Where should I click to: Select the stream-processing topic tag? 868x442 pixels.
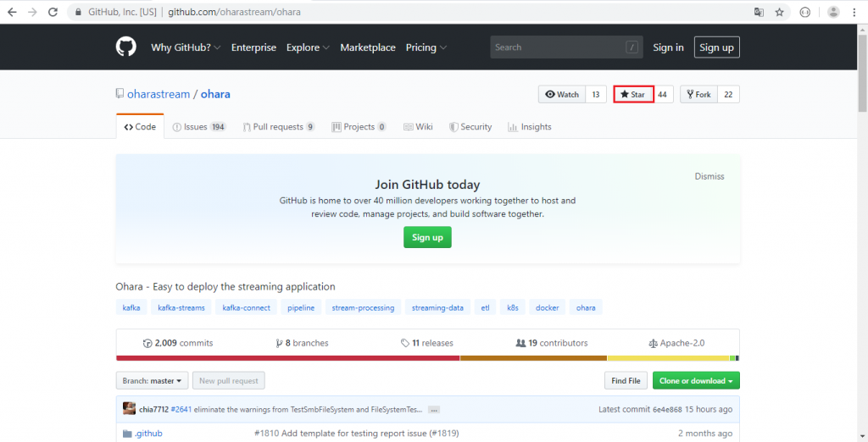tap(363, 307)
